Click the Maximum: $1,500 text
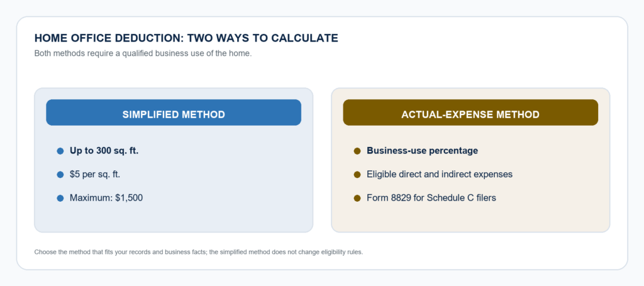 106,198
